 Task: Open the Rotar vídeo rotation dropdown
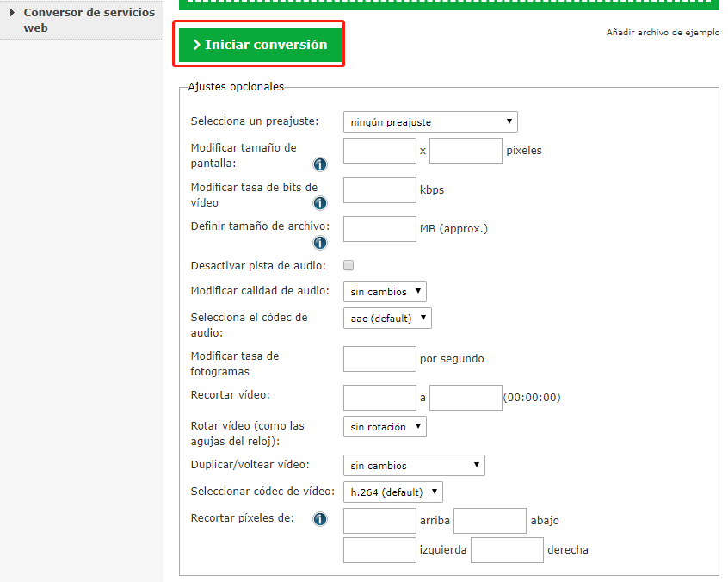[x=385, y=426]
